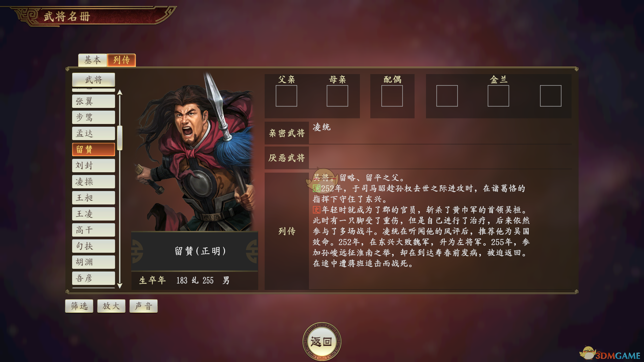Switch to the 基本 tab
This screenshot has height=362, width=644.
(93, 60)
